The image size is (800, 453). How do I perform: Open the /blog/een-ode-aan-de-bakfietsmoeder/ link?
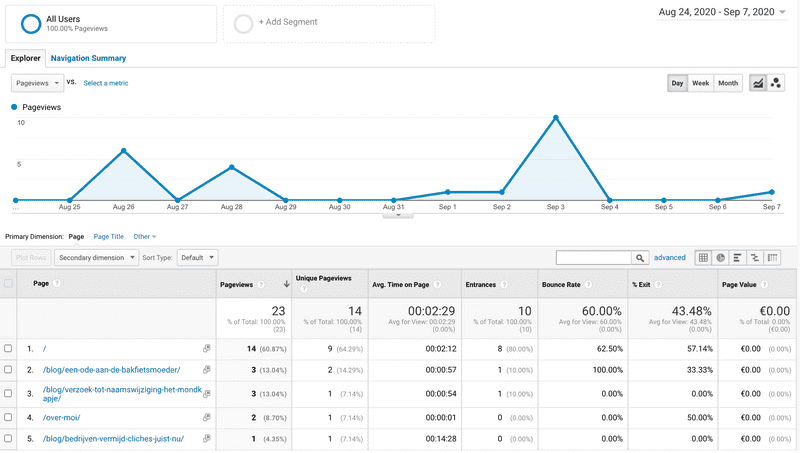(111, 370)
